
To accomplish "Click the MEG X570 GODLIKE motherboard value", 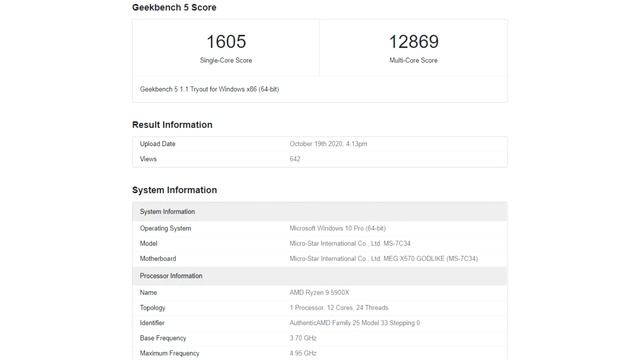I will (384, 259).
